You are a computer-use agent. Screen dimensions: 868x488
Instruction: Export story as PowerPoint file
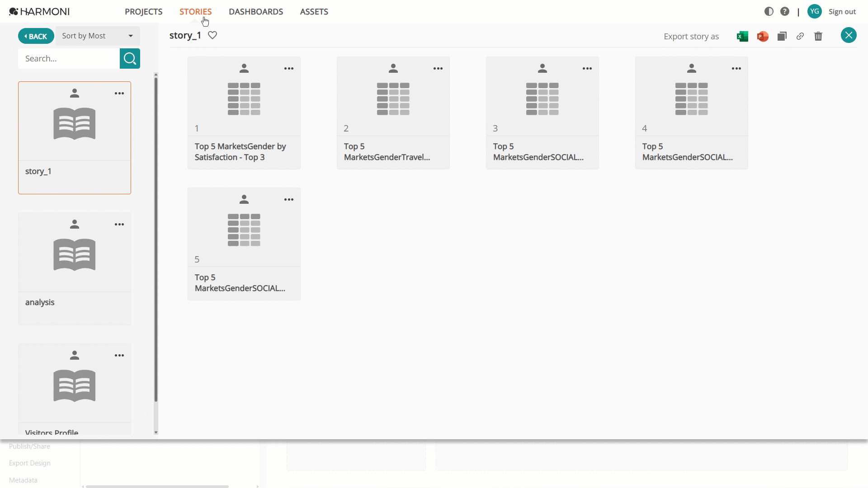(x=763, y=37)
